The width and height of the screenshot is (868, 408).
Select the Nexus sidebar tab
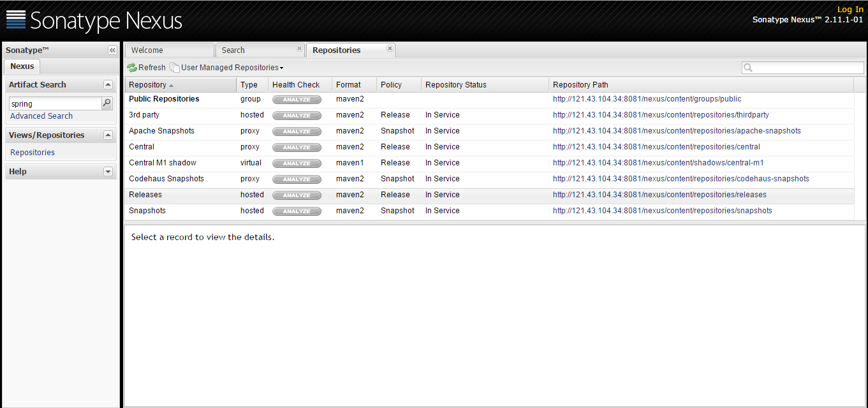22,66
